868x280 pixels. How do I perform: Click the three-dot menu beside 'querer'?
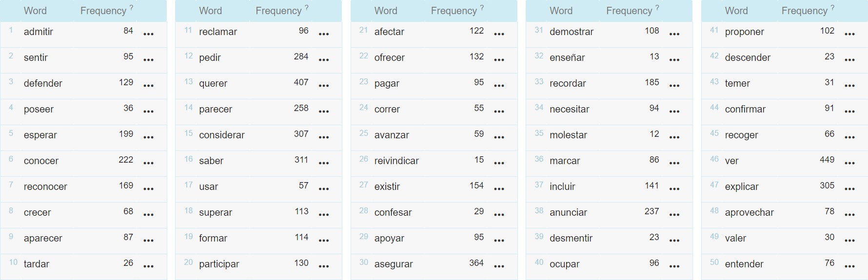[x=324, y=86]
